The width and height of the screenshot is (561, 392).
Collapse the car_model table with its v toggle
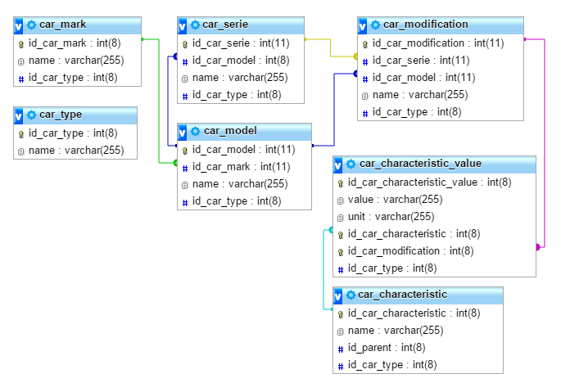183,133
